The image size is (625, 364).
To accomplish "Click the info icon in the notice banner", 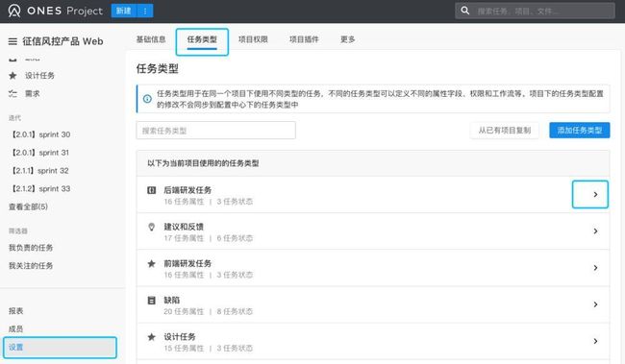I will coord(147,99).
